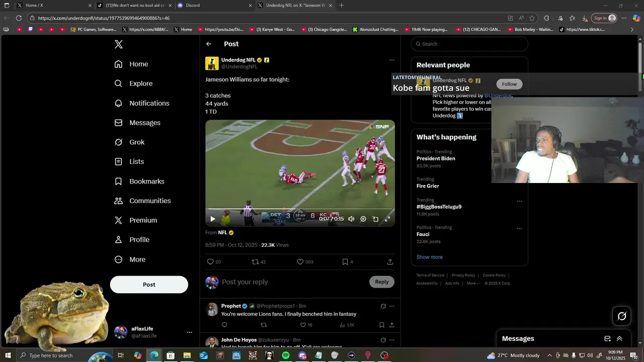The image size is (644, 362).
Task: Open video settings gear icon
Action: pos(363,219)
